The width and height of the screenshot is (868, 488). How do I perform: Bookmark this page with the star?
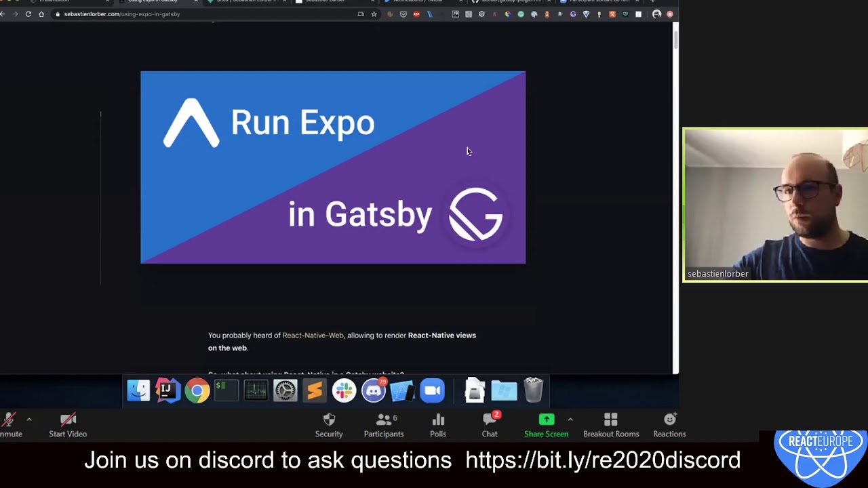374,14
